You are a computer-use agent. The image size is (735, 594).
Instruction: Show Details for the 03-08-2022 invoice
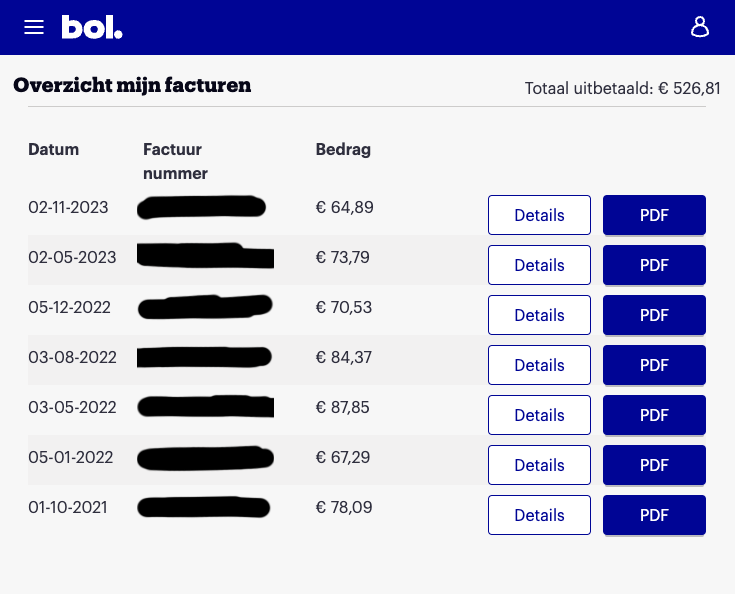(x=539, y=365)
